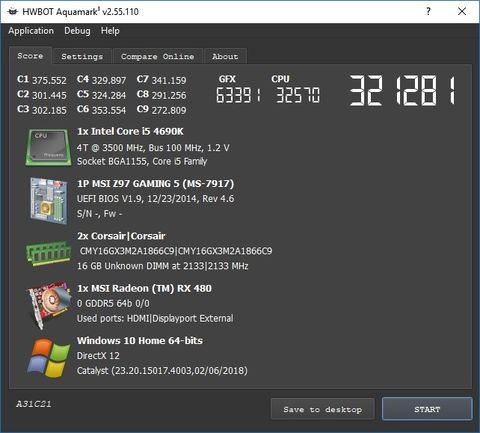Click the C6 value 353.554
Screen dimensions: 480x433
(x=109, y=110)
